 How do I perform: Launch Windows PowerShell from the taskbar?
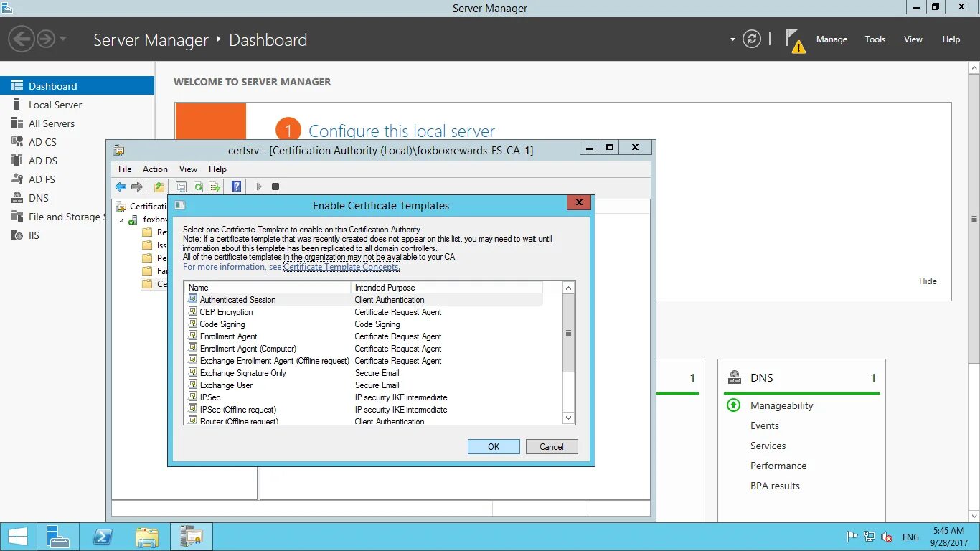click(x=103, y=536)
